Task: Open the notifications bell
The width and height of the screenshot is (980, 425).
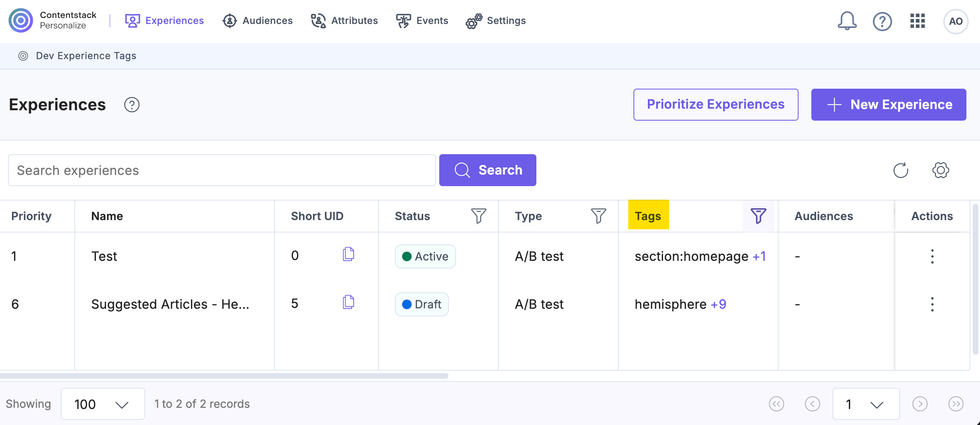Action: 847,21
